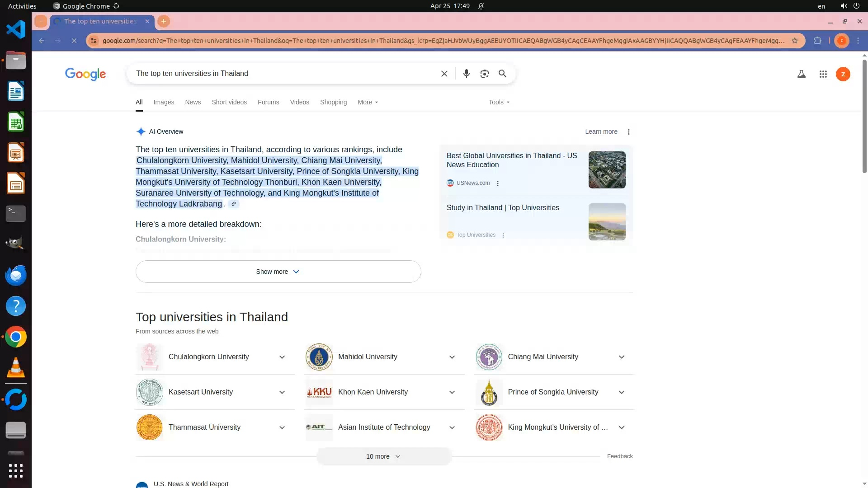Bookmark this page with star icon

795,41
